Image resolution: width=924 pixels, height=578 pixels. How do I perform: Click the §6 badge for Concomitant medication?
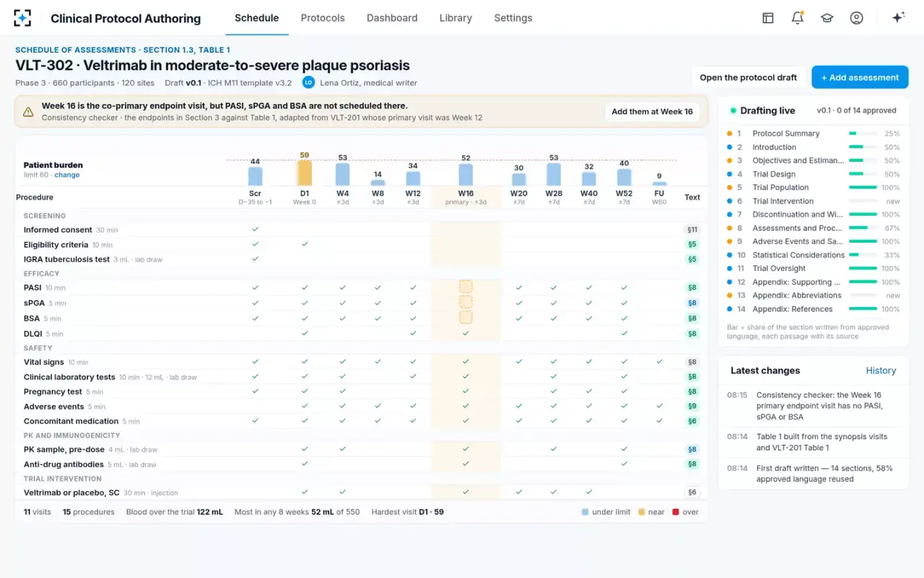(x=692, y=421)
